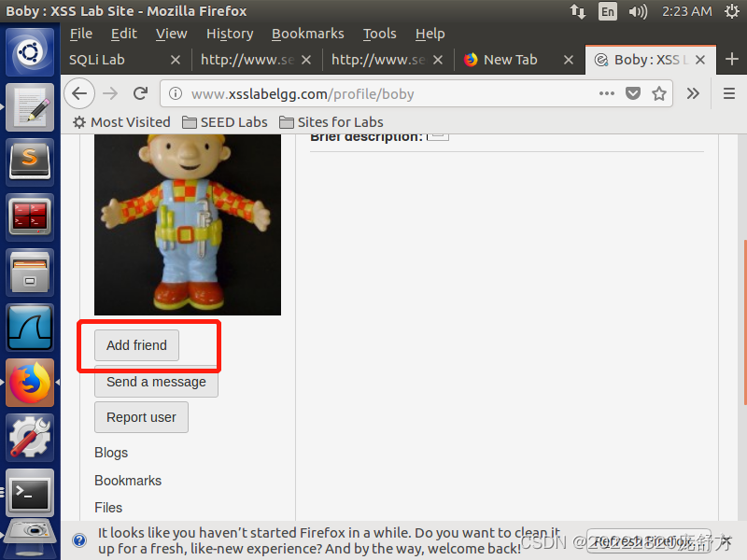Open the Tools menu

coord(380,34)
